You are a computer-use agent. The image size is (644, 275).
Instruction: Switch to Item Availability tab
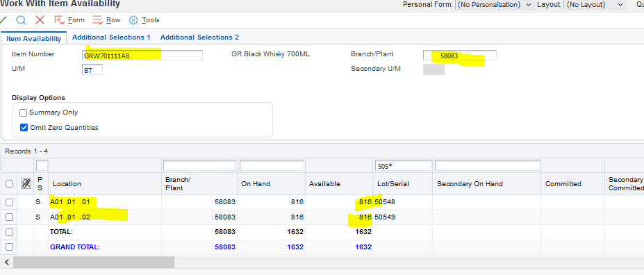pyautogui.click(x=33, y=39)
